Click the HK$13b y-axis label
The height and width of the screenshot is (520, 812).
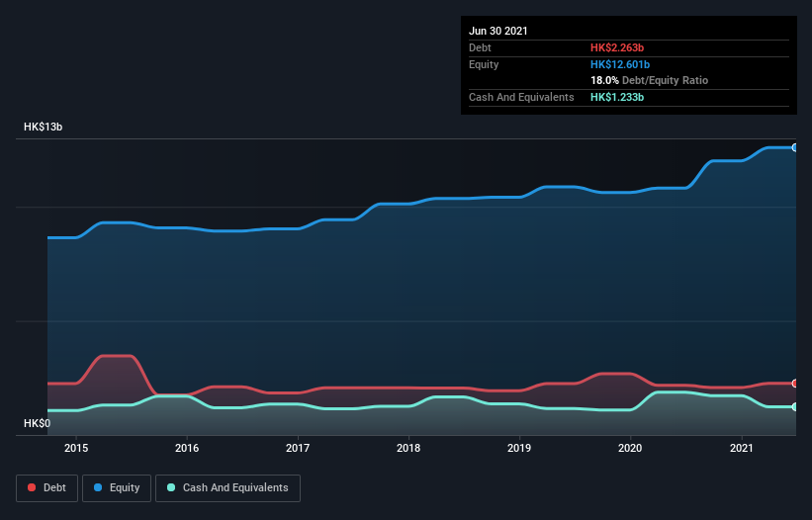point(44,128)
